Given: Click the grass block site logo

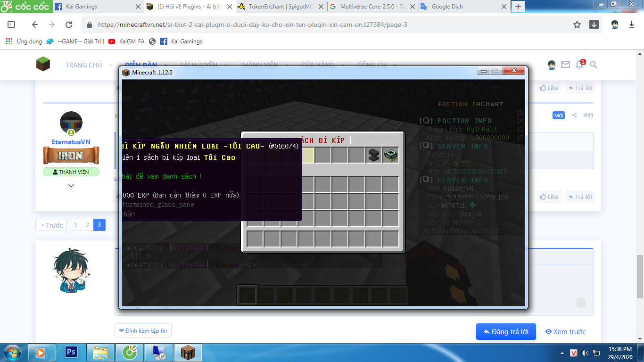Looking at the screenshot, I should [x=43, y=64].
